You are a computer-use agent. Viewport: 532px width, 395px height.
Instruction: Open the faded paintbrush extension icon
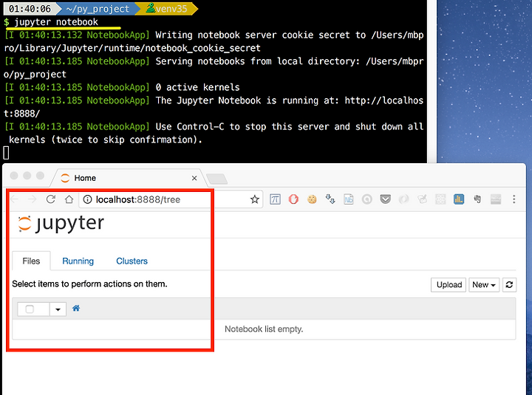[422, 199]
